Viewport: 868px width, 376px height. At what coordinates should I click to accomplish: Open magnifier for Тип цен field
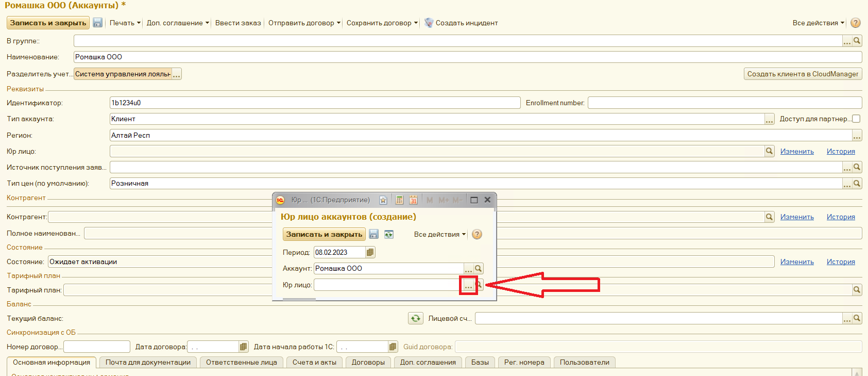pos(857,183)
